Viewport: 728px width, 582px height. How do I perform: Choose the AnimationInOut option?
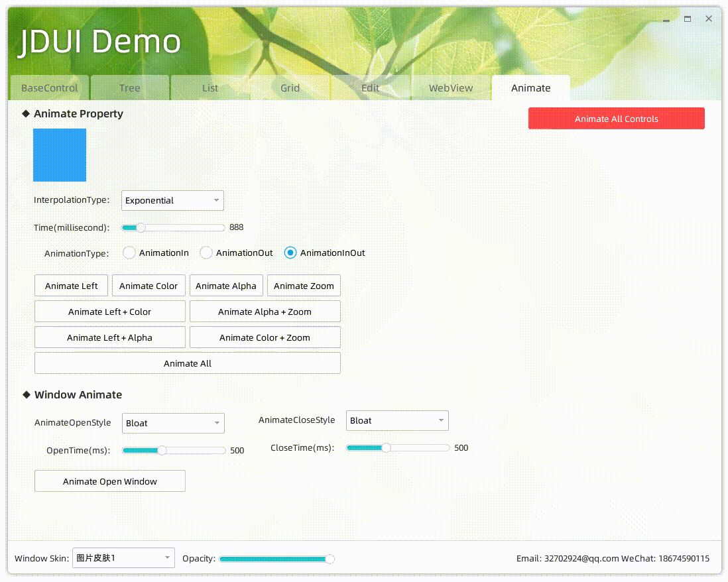290,253
